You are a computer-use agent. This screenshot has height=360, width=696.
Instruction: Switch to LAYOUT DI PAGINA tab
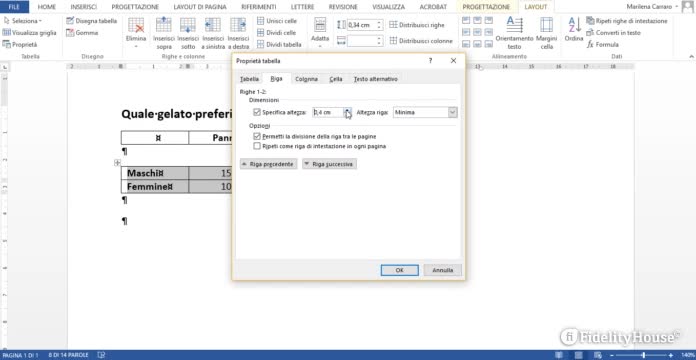tap(200, 7)
